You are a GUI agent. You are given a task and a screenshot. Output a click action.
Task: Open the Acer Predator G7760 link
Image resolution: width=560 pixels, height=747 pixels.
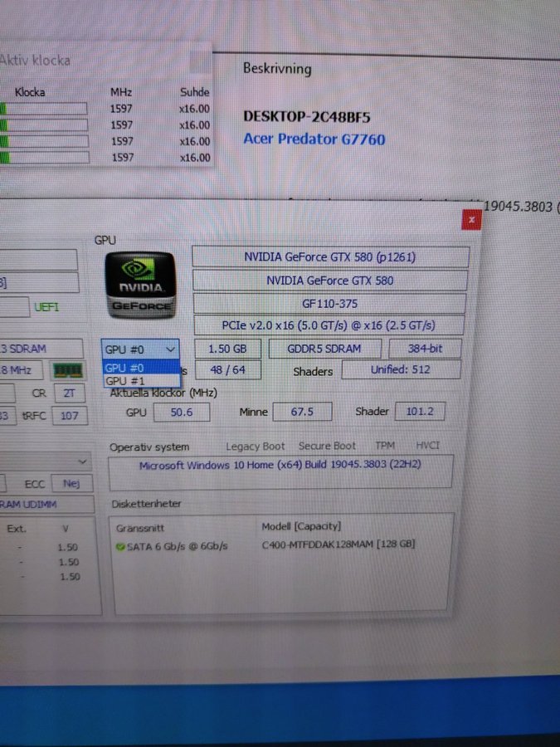click(314, 139)
